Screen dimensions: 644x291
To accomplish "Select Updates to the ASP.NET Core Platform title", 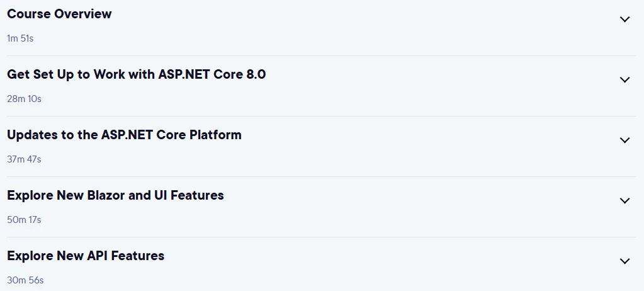I will (x=124, y=135).
